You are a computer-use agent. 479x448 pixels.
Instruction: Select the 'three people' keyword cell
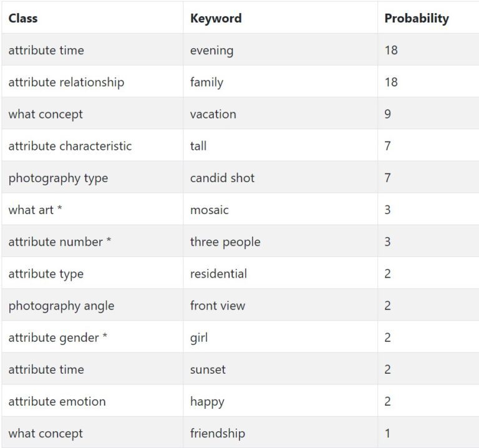280,241
